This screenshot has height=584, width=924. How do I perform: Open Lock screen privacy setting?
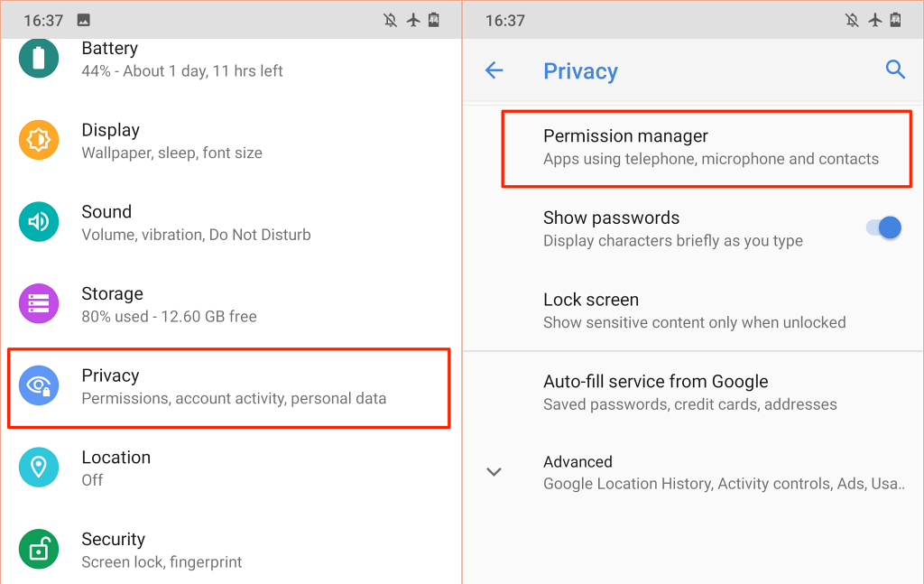694,311
